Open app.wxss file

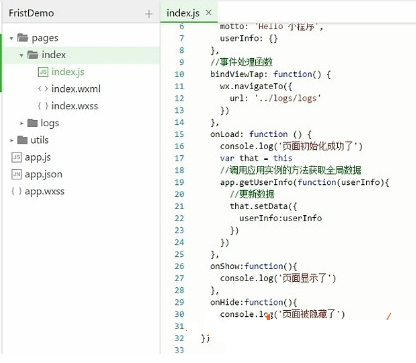coord(44,191)
